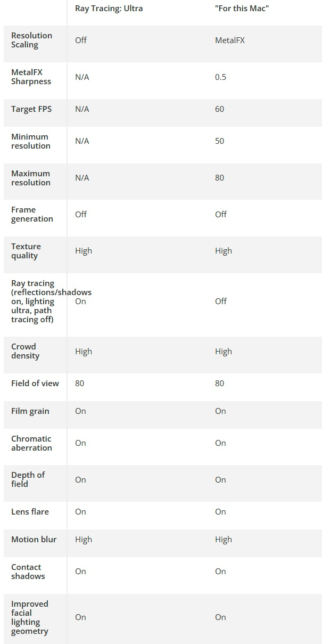Click the "For this Mac" column header

(242, 9)
